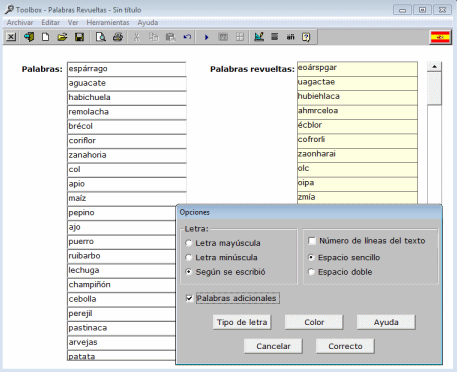Click the floppy disk save icon
This screenshot has width=457, height=372.
coord(79,37)
